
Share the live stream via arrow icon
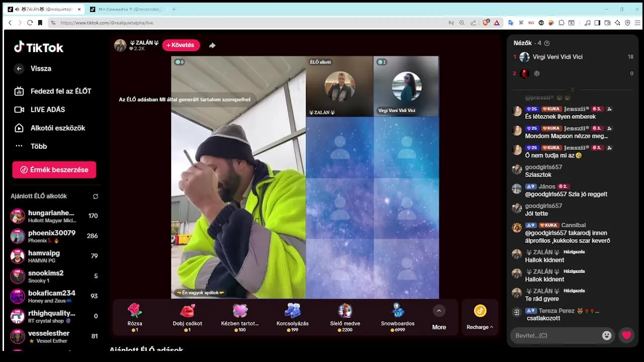coord(212,45)
